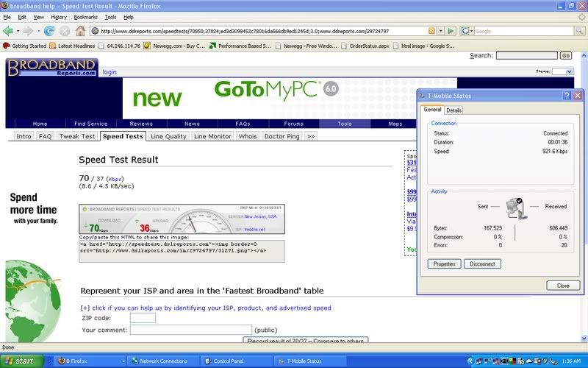The image size is (588, 368).
Task: Go to the Firefox Home page icon
Action: click(x=80, y=31)
